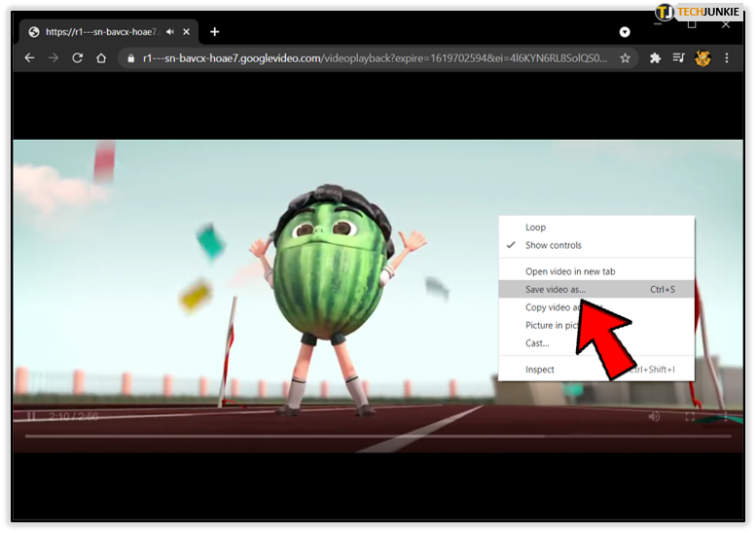The image size is (756, 533).
Task: Open a new tab with plus button
Action: point(215,32)
